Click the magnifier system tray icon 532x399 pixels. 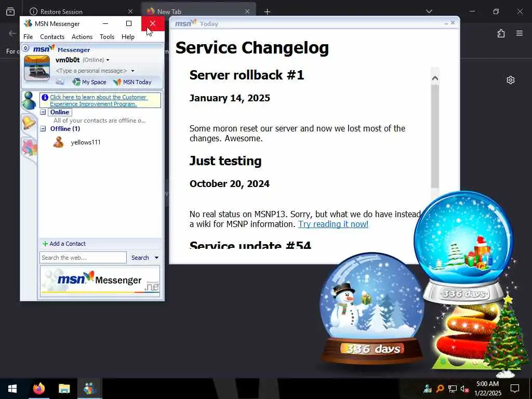pyautogui.click(x=440, y=389)
